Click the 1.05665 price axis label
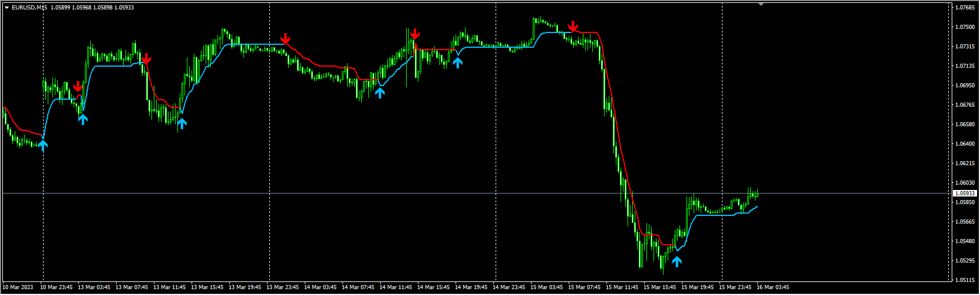Image resolution: width=980 pixels, height=295 pixels. [x=964, y=222]
